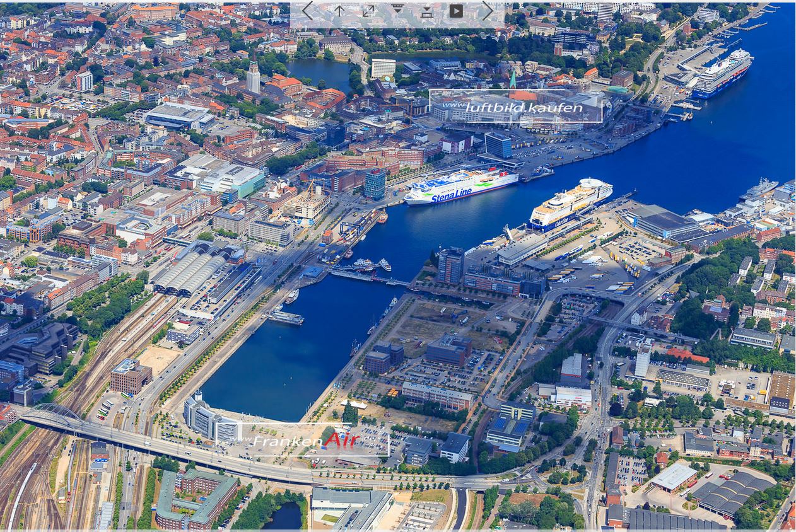This screenshot has width=796, height=532.
Task: Click the railway tracks in the bottom-left corner
Action: pyautogui.click(x=28, y=485)
